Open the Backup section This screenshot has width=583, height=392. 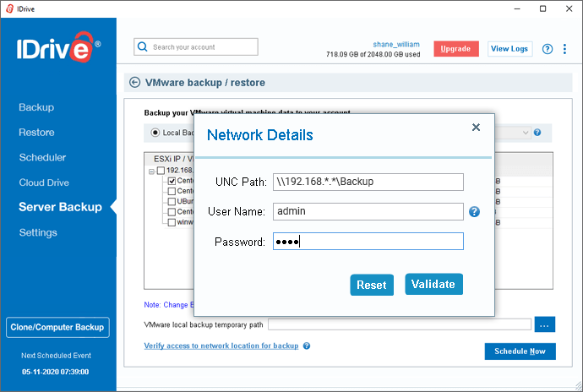tap(36, 107)
